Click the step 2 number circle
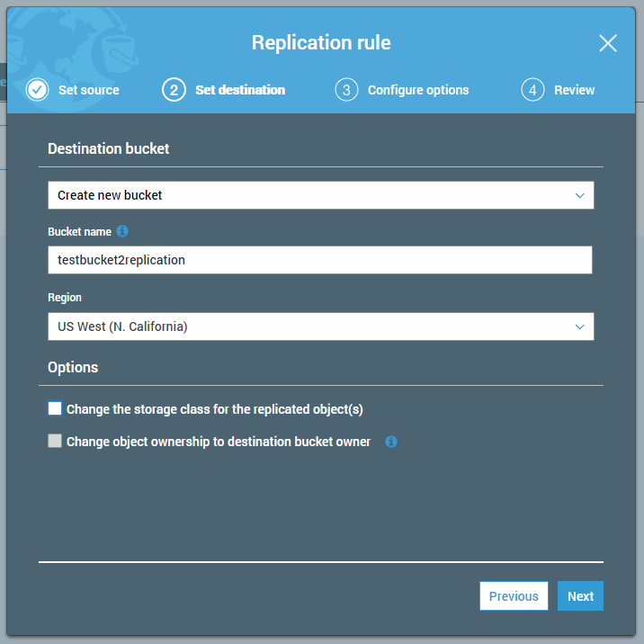Viewport: 644px width, 644px height. pos(174,90)
